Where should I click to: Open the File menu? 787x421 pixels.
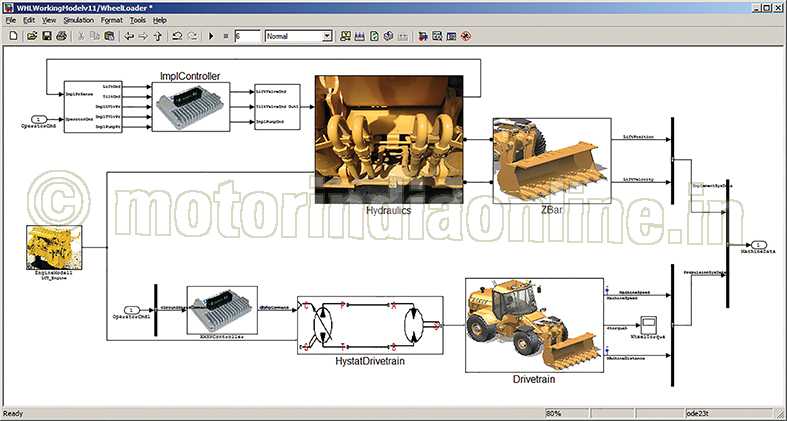coord(11,20)
